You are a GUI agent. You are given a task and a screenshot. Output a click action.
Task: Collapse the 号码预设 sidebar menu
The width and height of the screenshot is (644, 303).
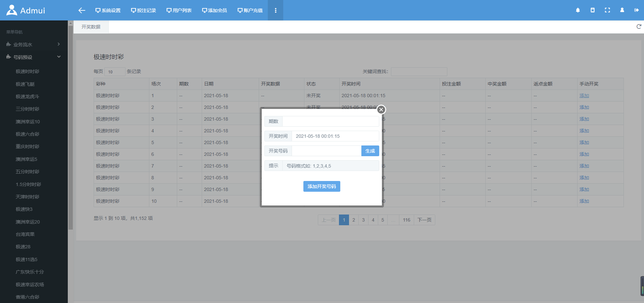tap(34, 57)
